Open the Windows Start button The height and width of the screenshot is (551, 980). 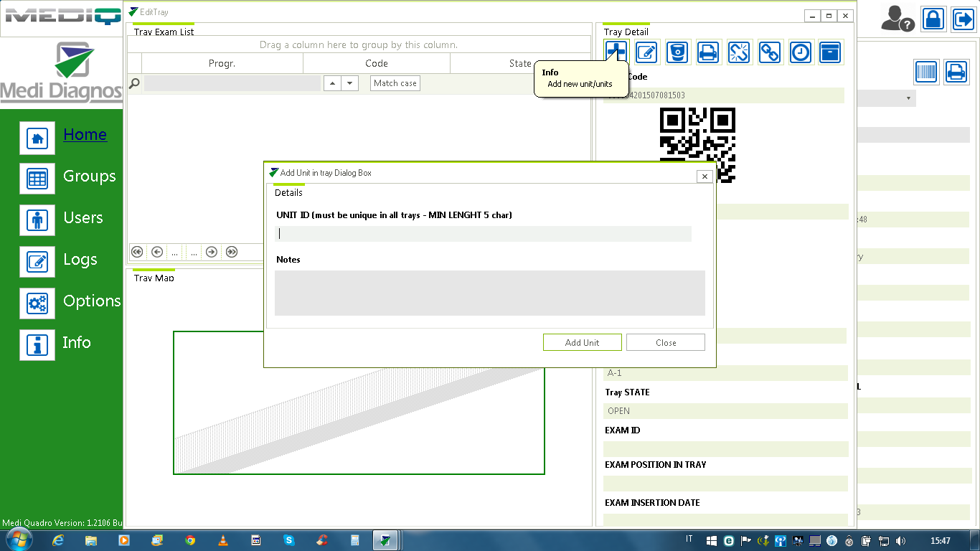[x=18, y=540]
